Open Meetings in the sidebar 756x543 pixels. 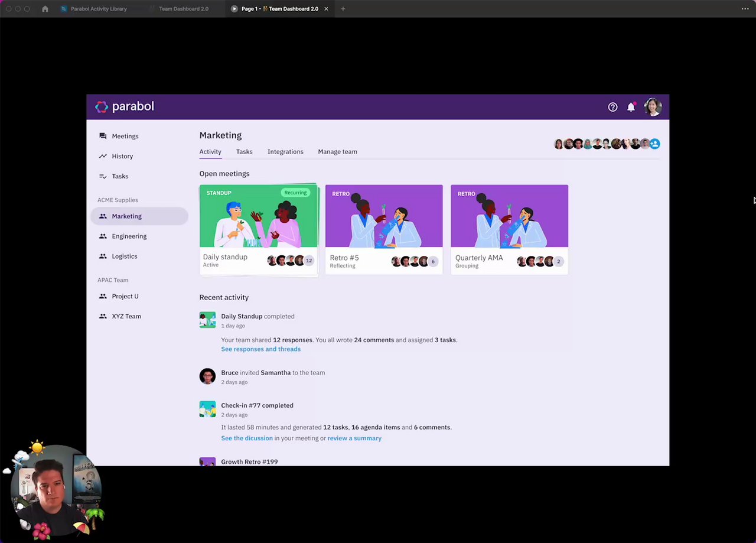tap(125, 136)
